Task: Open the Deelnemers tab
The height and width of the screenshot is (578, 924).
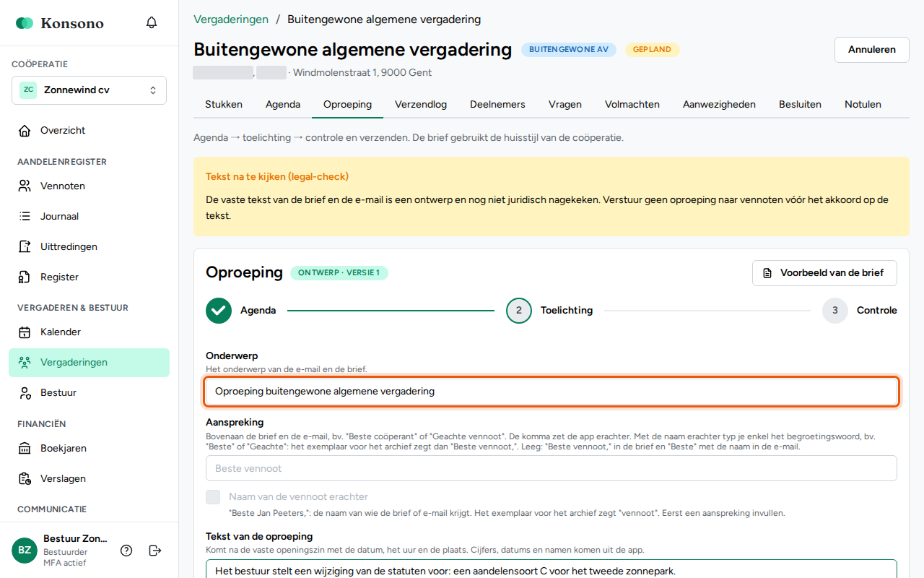Action: [497, 104]
